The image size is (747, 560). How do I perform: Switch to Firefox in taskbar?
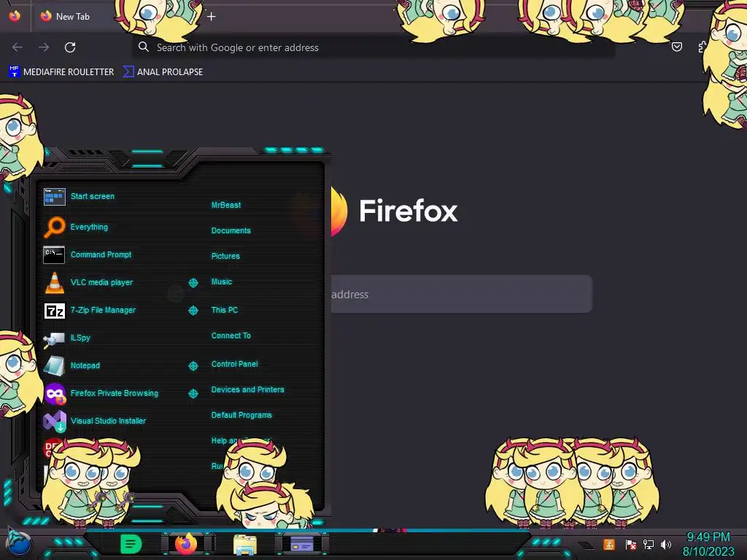(x=186, y=544)
